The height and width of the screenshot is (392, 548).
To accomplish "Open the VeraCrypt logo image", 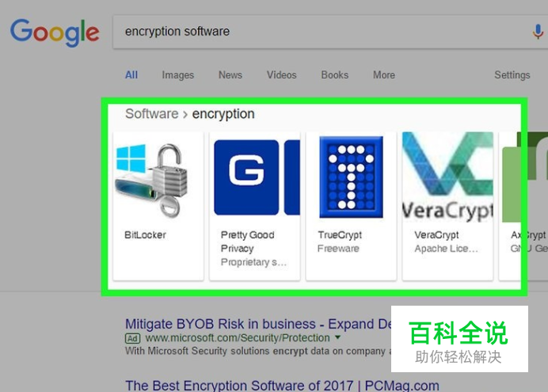I will coord(447,177).
